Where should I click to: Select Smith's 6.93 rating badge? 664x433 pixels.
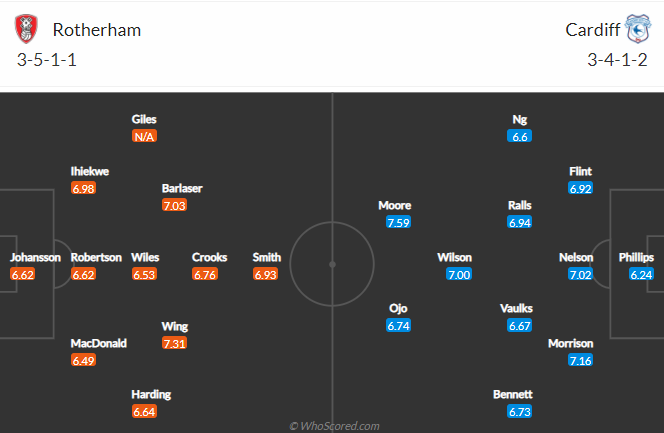(x=266, y=275)
